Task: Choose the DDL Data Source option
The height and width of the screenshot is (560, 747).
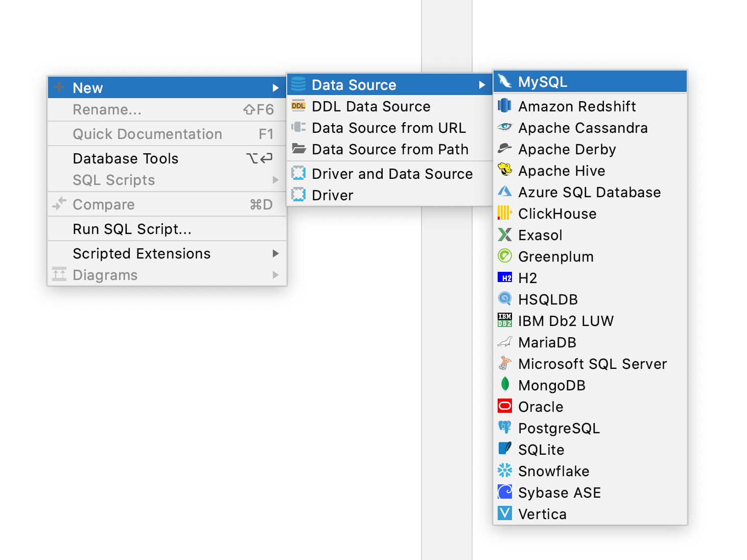Action: click(389, 106)
